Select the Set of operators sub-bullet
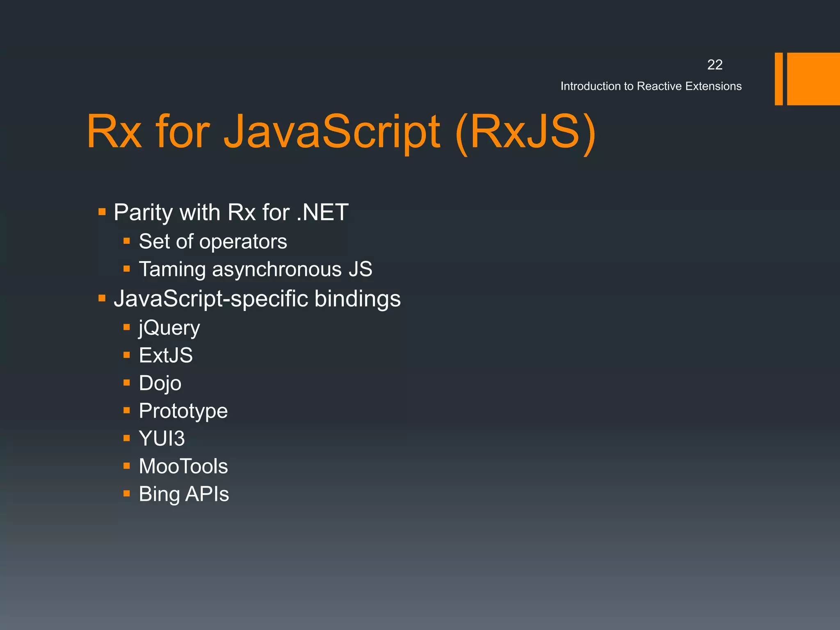The height and width of the screenshot is (630, 840). tap(212, 241)
